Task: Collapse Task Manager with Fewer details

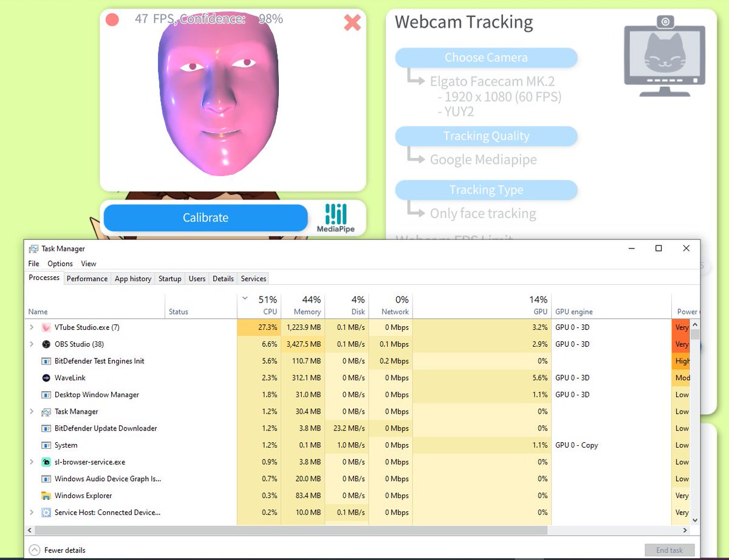Action: click(x=58, y=550)
